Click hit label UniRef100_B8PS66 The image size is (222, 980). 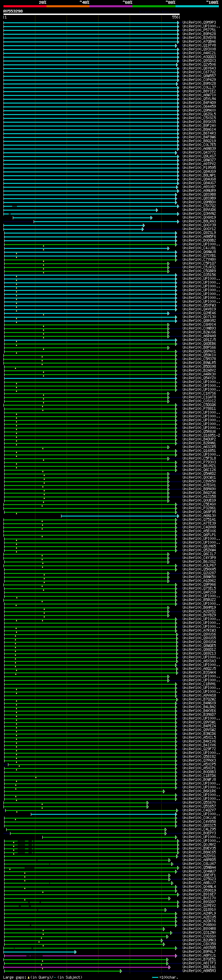(x=199, y=347)
